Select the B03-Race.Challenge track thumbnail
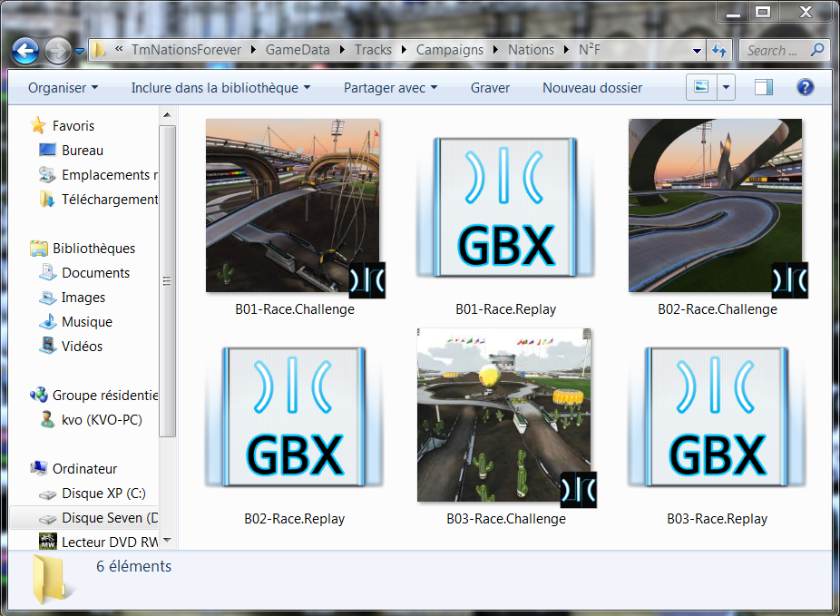Viewport: 840px width, 616px height. pyautogui.click(x=505, y=416)
